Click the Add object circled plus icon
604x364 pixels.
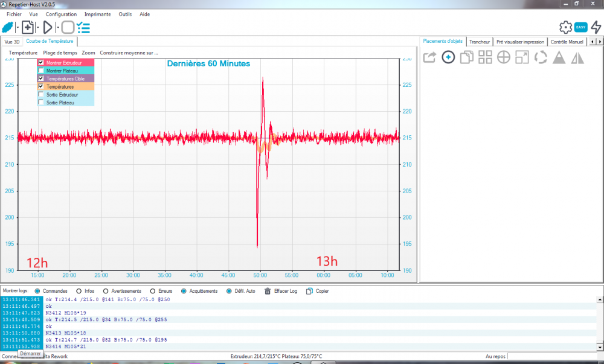pos(448,58)
